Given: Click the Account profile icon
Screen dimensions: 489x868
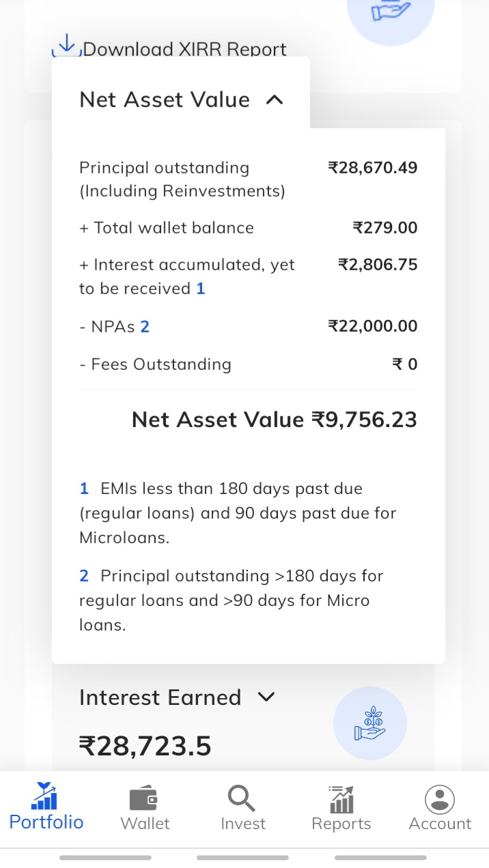Looking at the screenshot, I should tap(440, 798).
